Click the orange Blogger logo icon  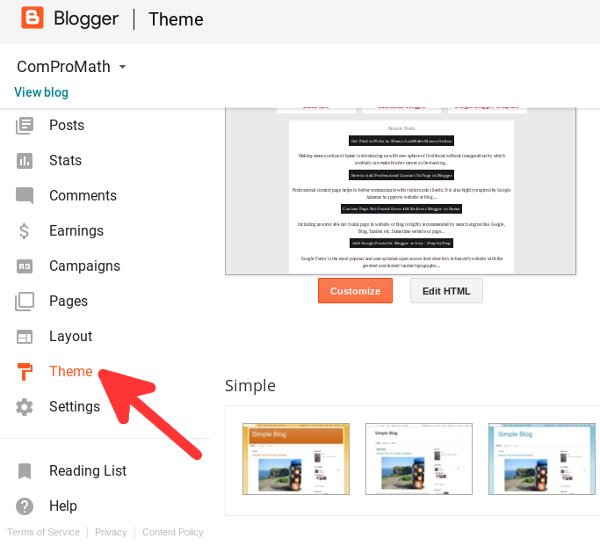coord(32,18)
